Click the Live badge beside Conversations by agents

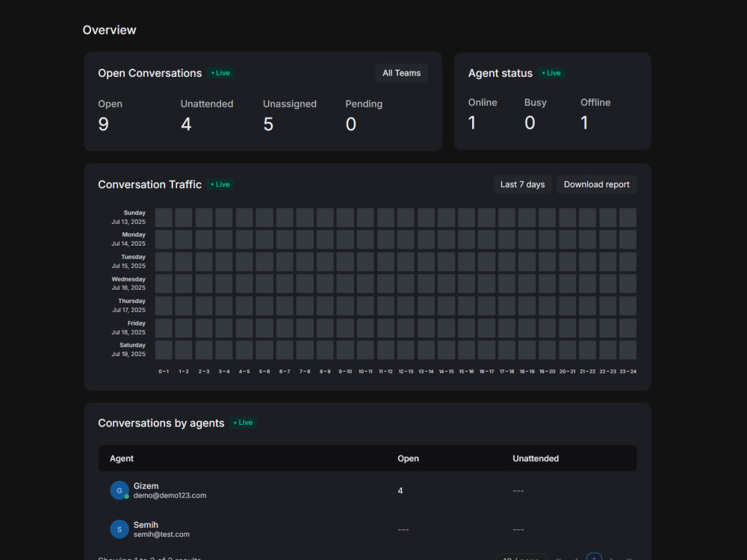tap(244, 423)
